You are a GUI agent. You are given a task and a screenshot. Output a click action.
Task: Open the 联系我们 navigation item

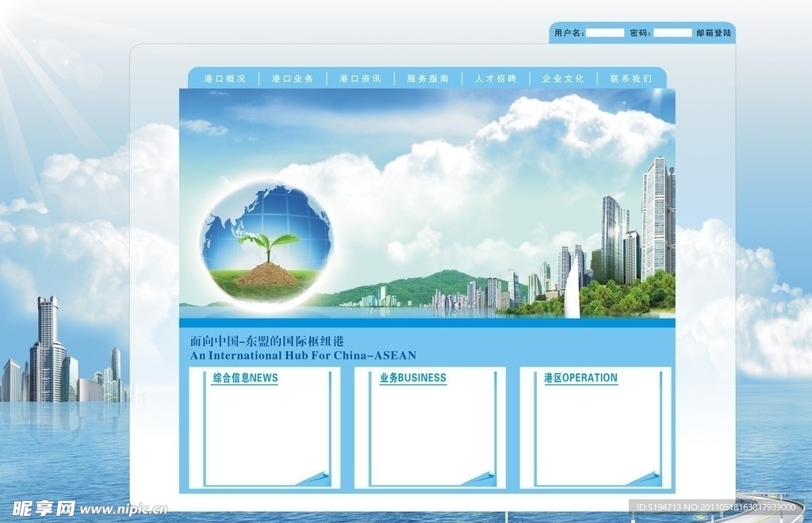[630, 78]
